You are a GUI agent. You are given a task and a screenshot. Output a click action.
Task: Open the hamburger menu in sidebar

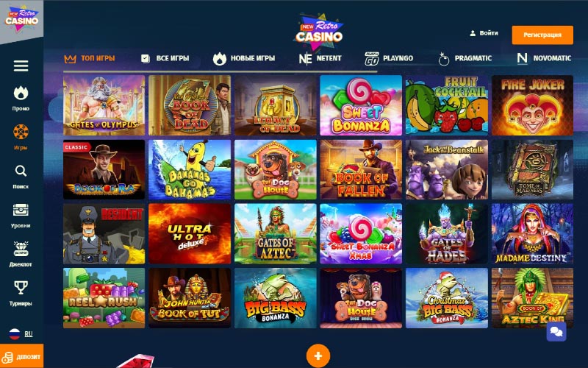pyautogui.click(x=21, y=66)
